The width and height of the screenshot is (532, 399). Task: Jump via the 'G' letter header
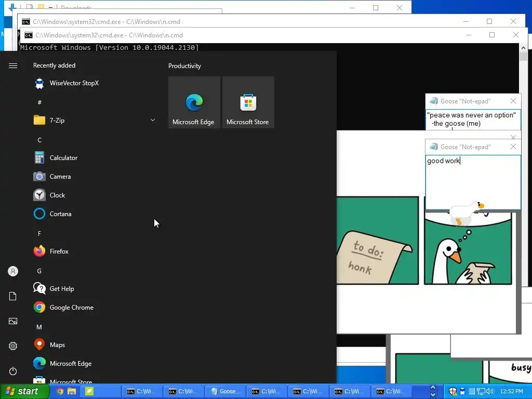[x=39, y=271]
